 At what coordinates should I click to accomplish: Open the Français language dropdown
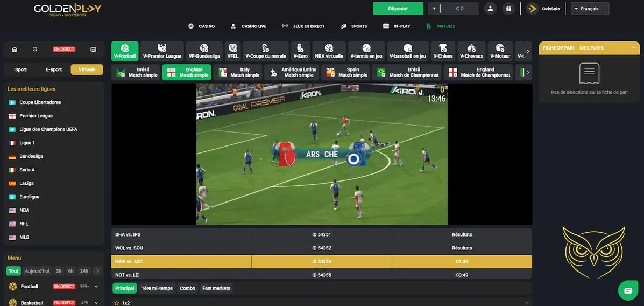[x=590, y=9]
